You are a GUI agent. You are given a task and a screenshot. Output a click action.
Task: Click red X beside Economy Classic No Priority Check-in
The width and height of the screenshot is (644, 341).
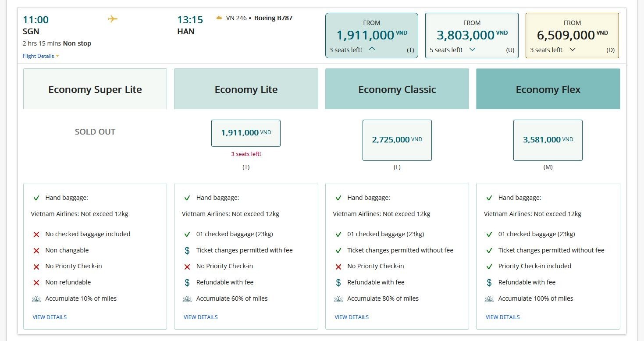coord(338,266)
